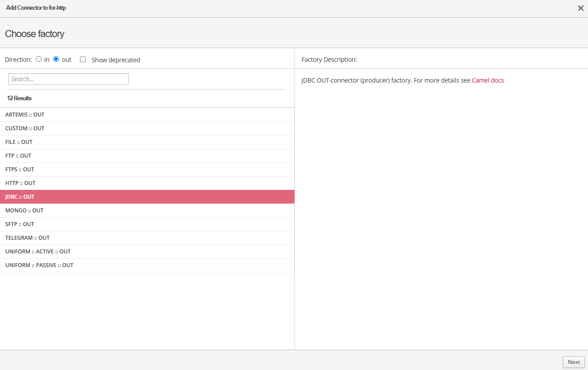Choose UNIFORM :: PASSIVE :: OUT factory
The width and height of the screenshot is (588, 370).
click(39, 265)
